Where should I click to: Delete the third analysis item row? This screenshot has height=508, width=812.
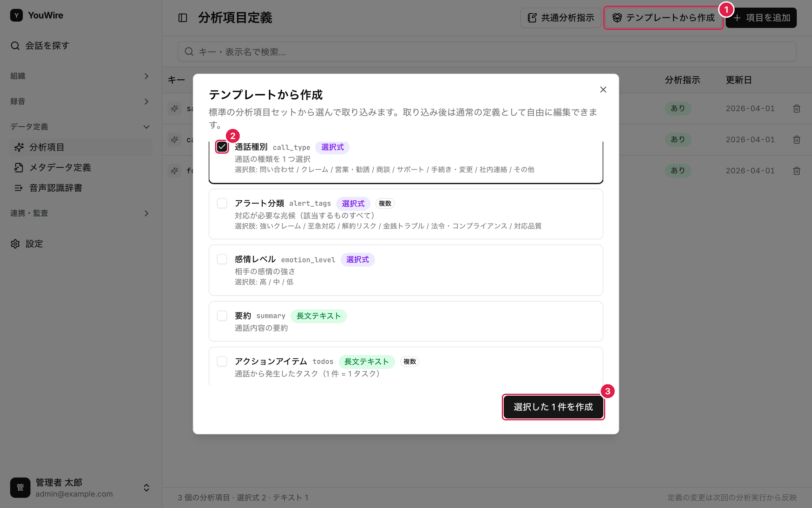click(x=796, y=171)
